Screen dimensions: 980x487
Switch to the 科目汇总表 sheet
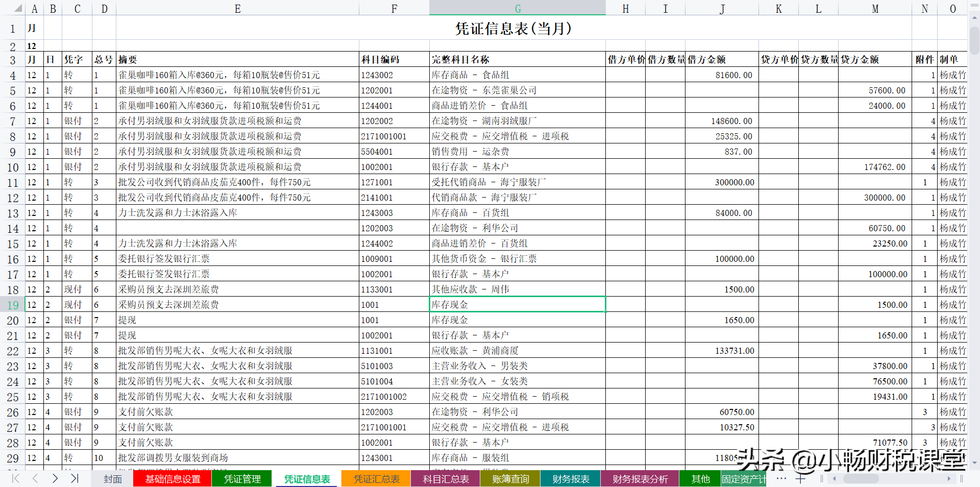pyautogui.click(x=445, y=479)
